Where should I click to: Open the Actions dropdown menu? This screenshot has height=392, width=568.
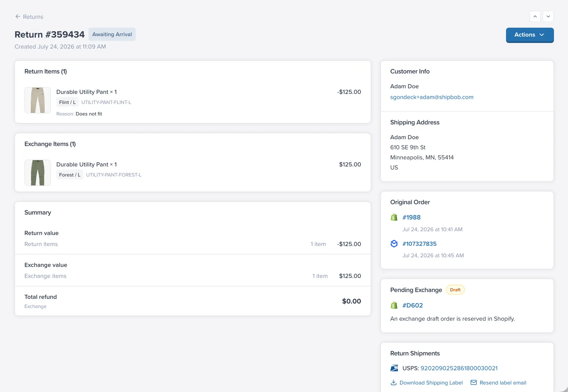[530, 35]
